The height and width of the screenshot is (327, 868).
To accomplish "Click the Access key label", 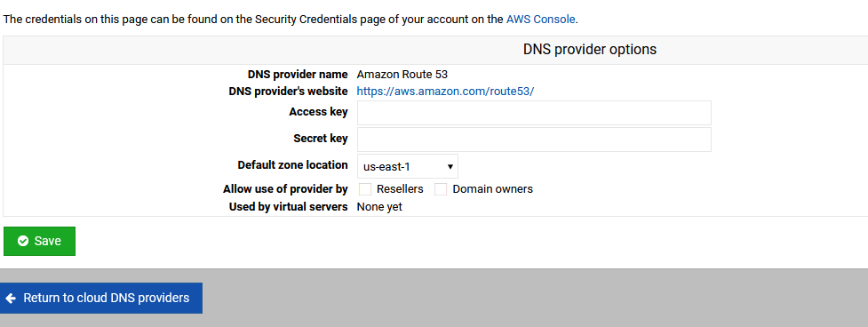I will (318, 112).
